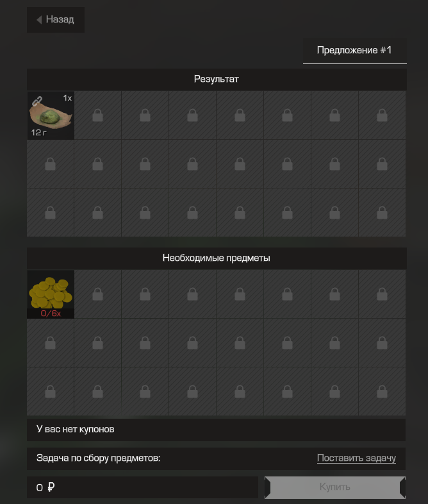Click the 1x quantity label on result item

click(67, 98)
